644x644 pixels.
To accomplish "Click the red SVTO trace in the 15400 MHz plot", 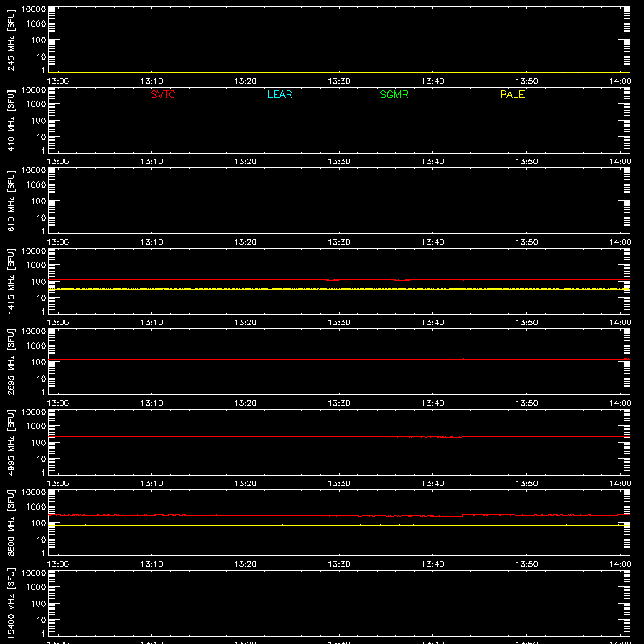I will pos(339,592).
